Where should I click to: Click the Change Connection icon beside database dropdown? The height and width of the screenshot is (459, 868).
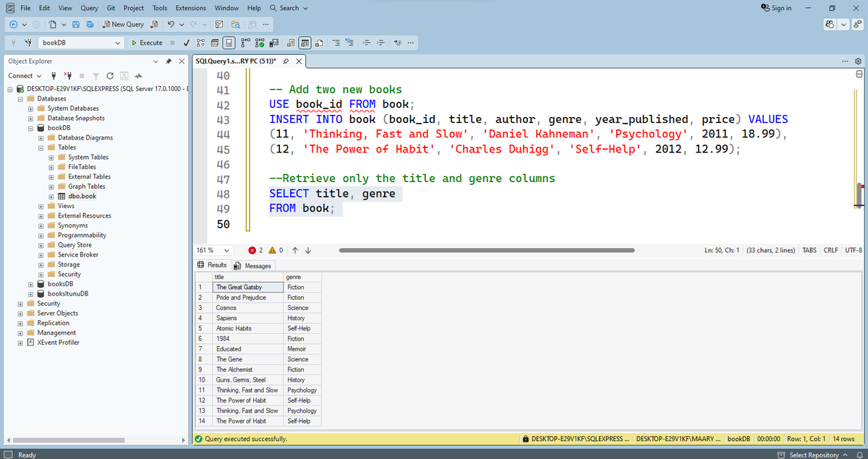coord(27,43)
